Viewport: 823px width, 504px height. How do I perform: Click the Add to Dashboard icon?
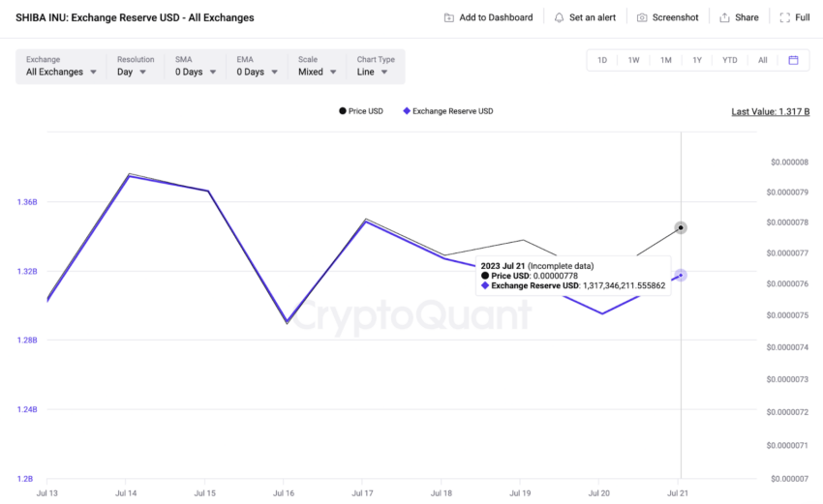tap(448, 17)
